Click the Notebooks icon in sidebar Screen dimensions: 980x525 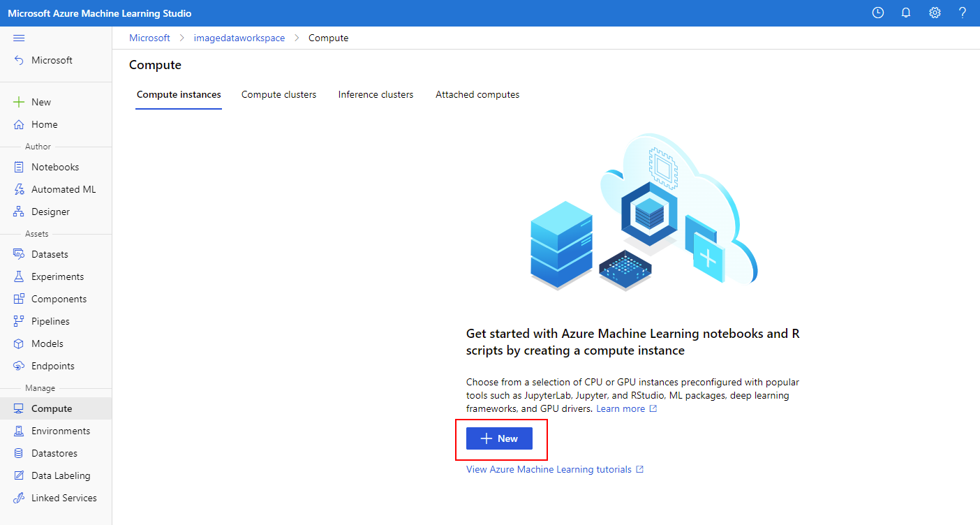(x=19, y=167)
